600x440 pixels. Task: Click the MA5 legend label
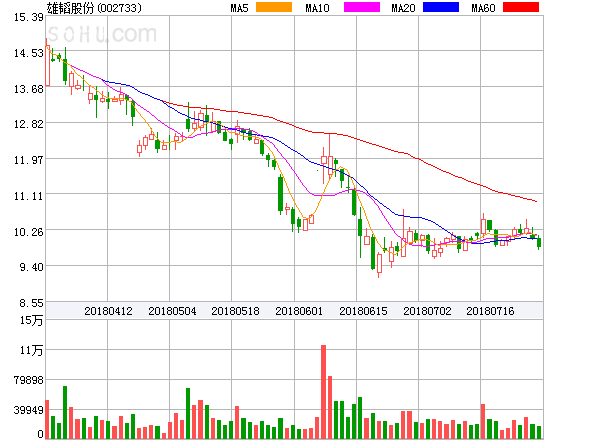(239, 8)
